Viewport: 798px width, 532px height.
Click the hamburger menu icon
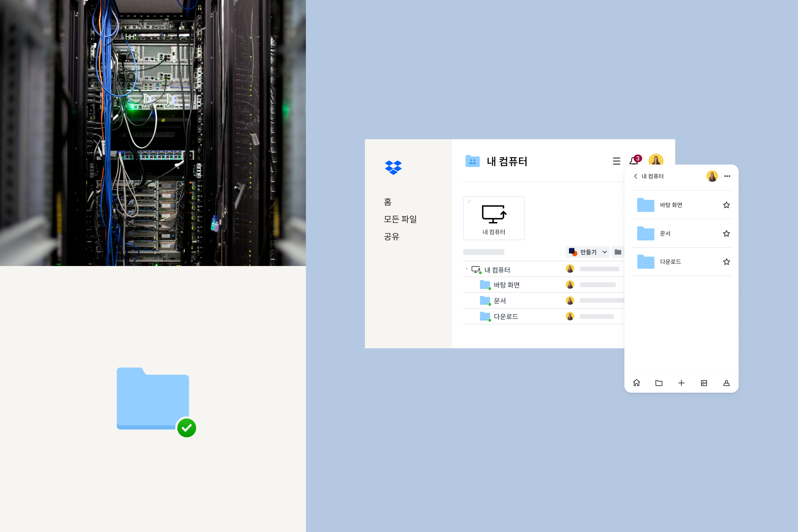point(616,161)
